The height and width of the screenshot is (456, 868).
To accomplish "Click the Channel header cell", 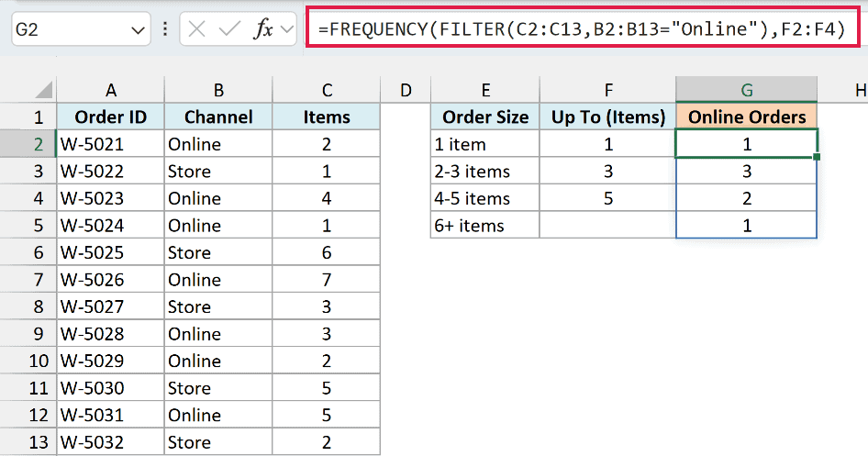I will (218, 117).
